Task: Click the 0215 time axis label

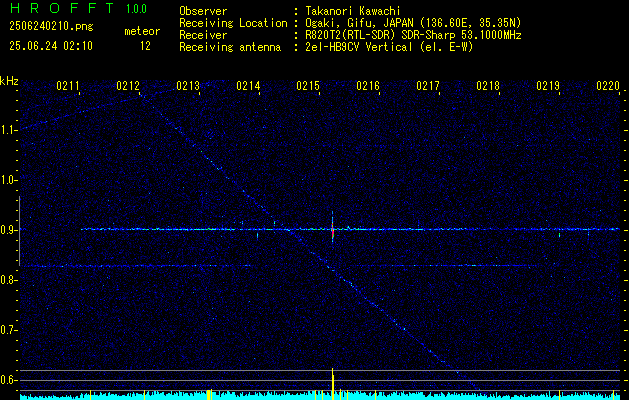Action: pos(308,86)
